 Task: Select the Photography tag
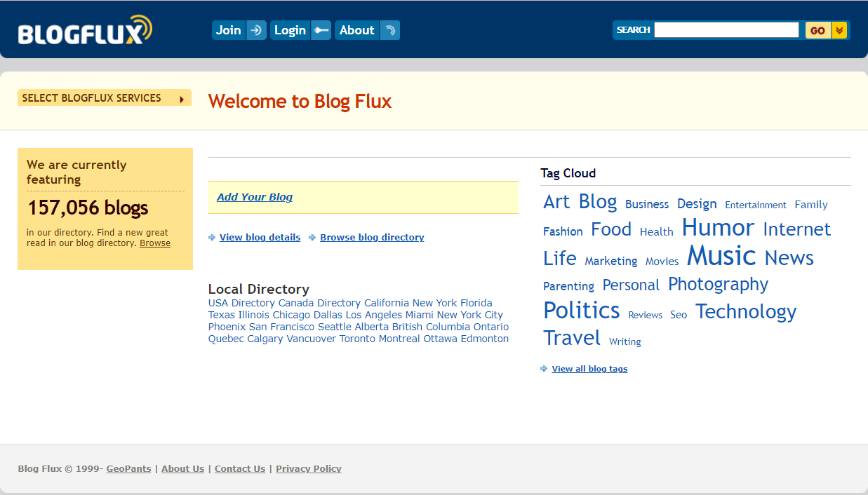click(x=718, y=285)
